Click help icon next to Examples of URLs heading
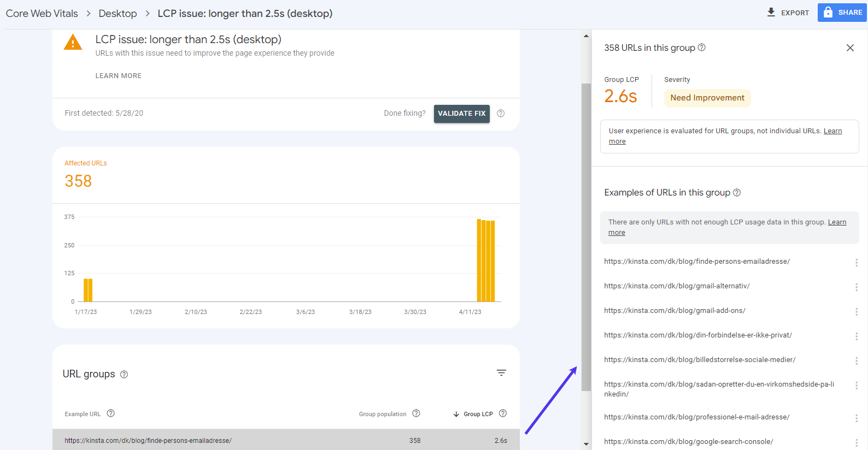The height and width of the screenshot is (450, 868). 737,193
